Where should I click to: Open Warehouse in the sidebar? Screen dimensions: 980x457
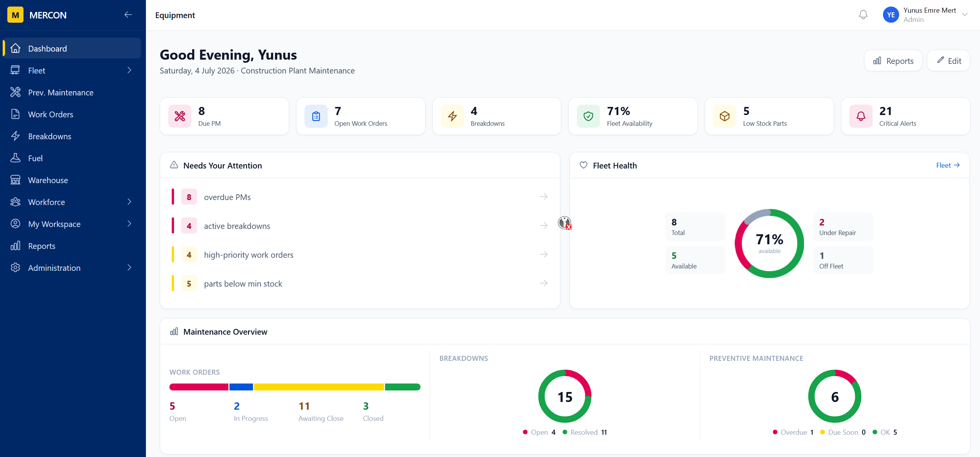pos(72,180)
